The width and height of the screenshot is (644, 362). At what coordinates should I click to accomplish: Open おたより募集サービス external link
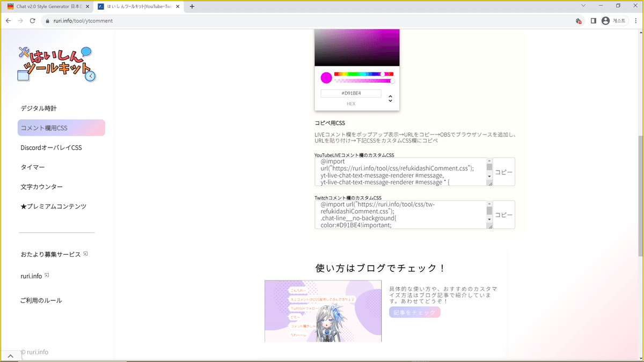[x=54, y=254]
